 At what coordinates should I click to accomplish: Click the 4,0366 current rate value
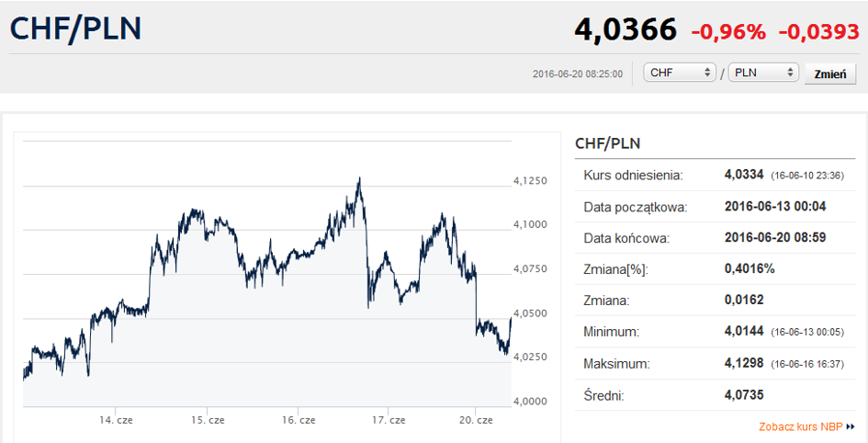626,29
